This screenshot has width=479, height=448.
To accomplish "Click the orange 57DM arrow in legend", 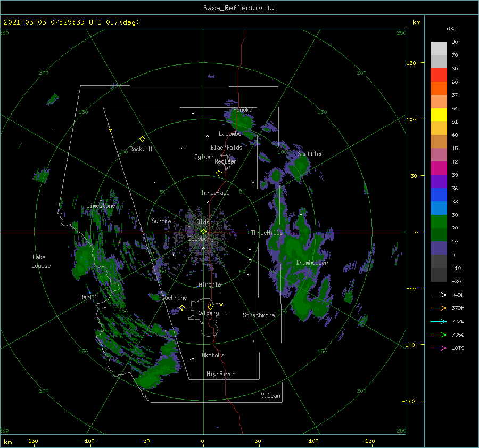I will (439, 308).
